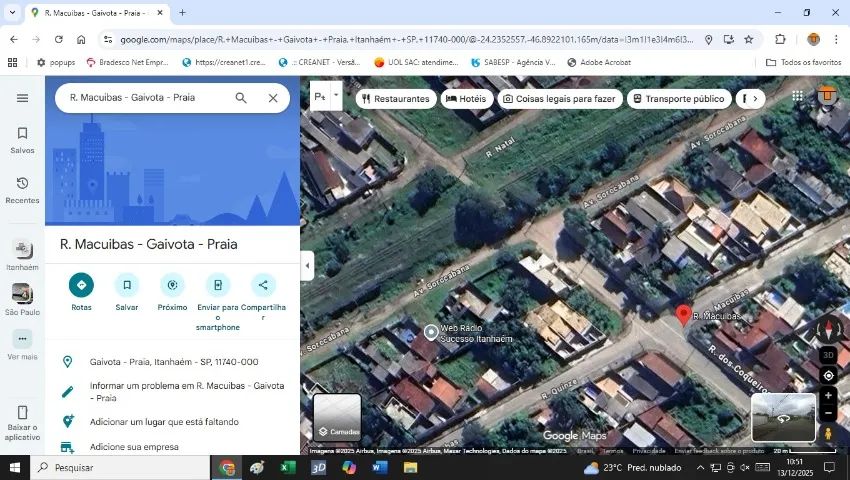
Task: Click Adicionar um lugar que está faltando
Action: coord(172,421)
